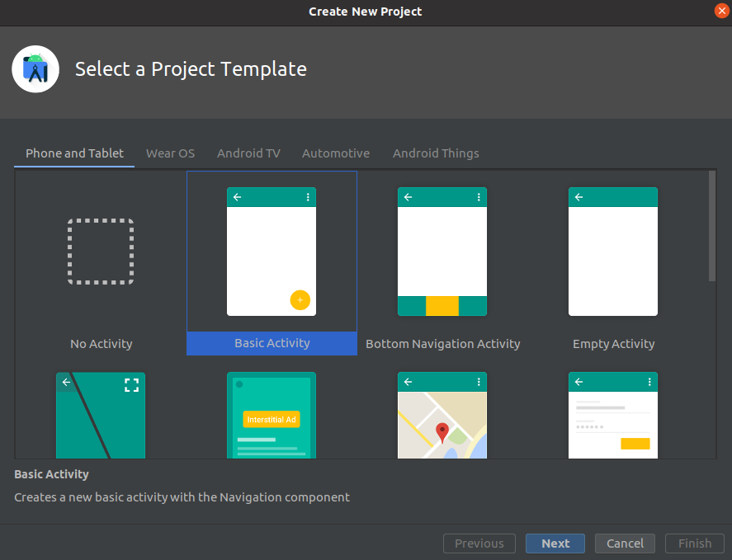The height and width of the screenshot is (560, 732).
Task: Pick the Empty Activity template preview
Action: 613,252
